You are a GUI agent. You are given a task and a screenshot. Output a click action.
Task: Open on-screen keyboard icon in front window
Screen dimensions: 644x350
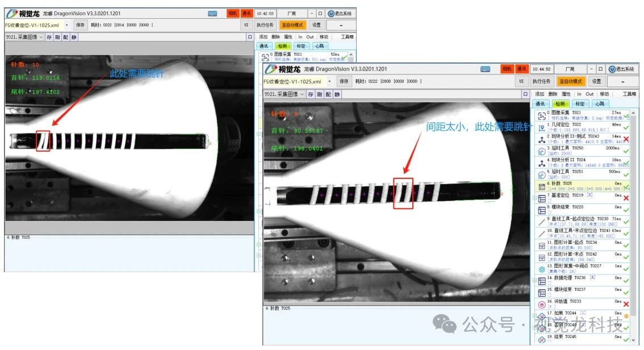pos(485,69)
